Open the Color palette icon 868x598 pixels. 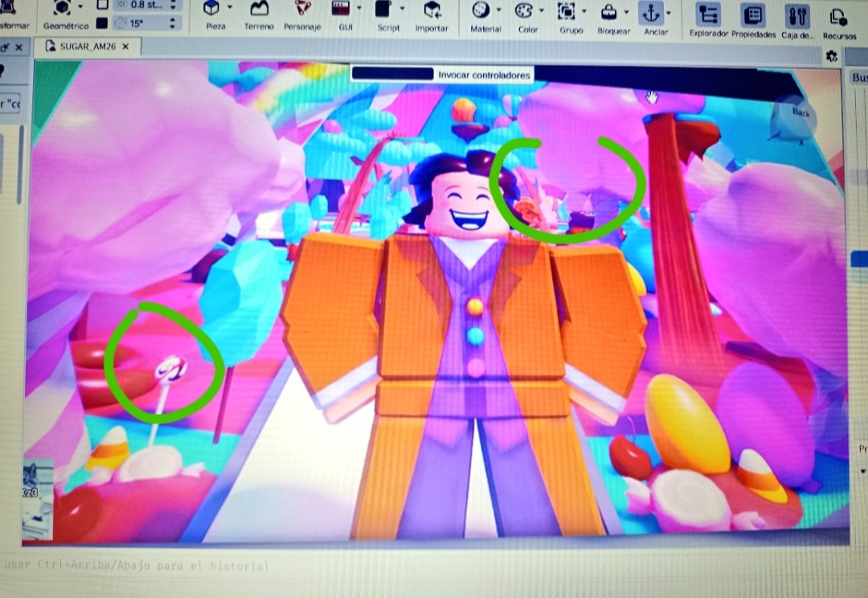coord(523,10)
